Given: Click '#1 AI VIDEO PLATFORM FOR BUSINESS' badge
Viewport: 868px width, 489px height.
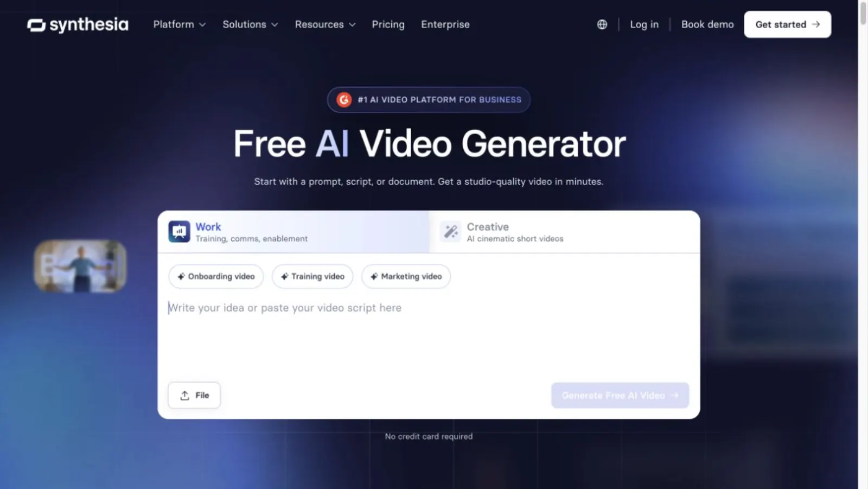Looking at the screenshot, I should (x=429, y=100).
